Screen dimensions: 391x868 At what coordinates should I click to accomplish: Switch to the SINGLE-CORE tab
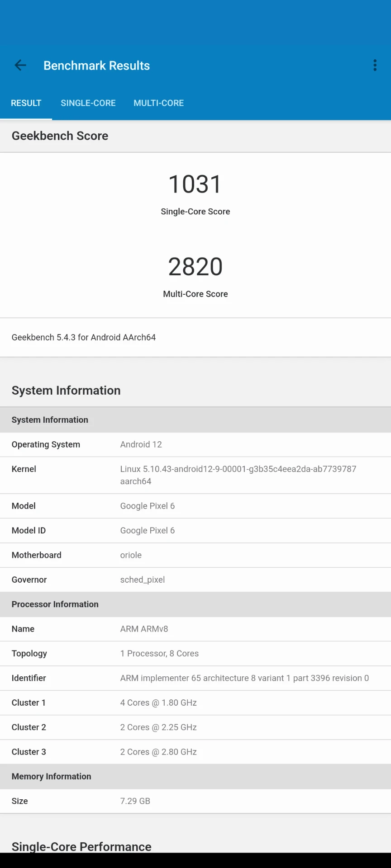point(88,103)
